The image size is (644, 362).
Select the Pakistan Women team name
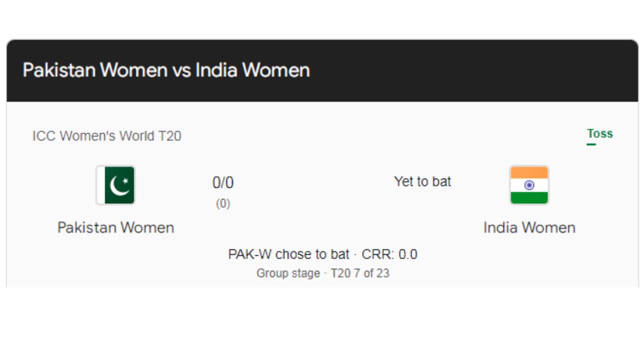116,227
